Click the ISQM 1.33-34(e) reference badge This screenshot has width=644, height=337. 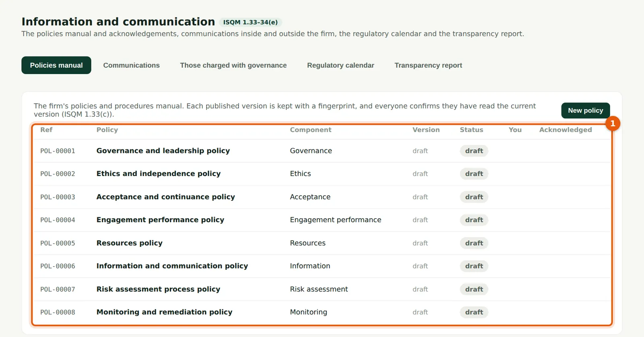(250, 22)
